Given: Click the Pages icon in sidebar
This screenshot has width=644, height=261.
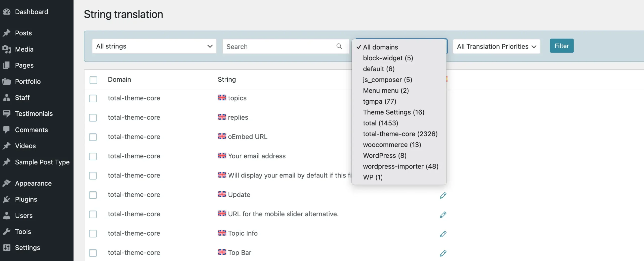Looking at the screenshot, I should [x=7, y=65].
